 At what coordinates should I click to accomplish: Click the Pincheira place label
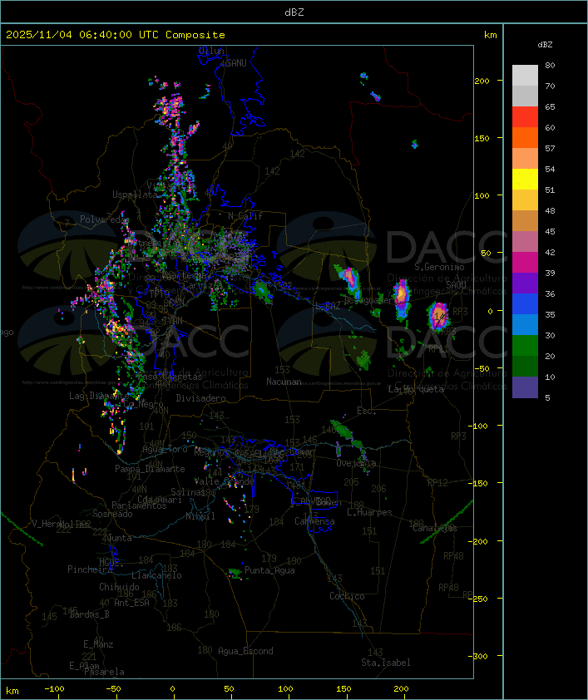point(90,569)
